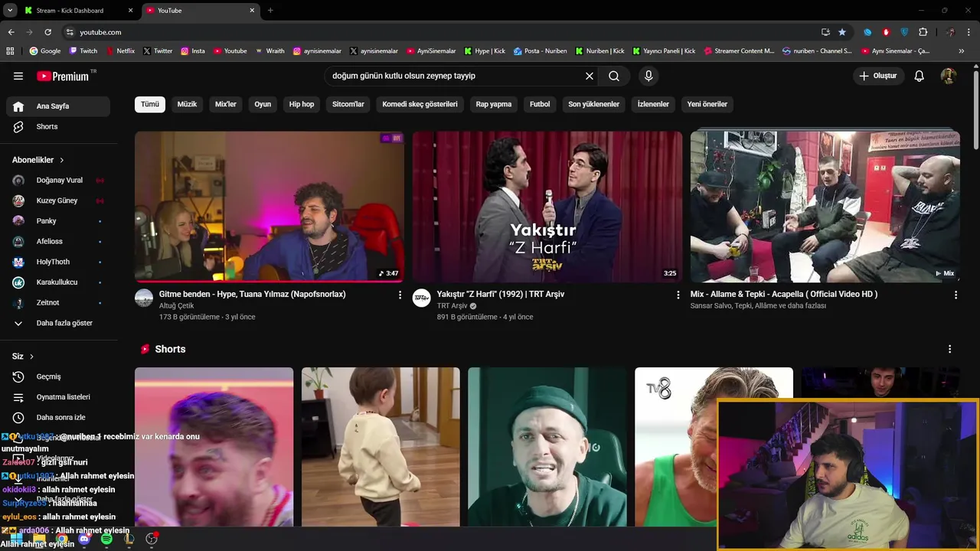Open the Karakullukcu channel
This screenshot has width=980, height=551.
tap(58, 282)
